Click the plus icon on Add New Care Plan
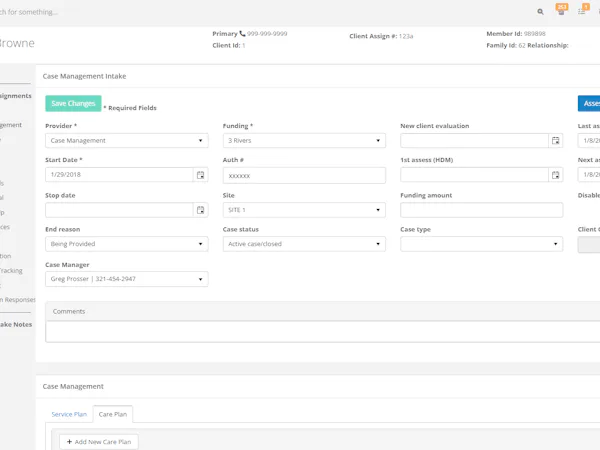Viewport: 600px width, 450px height. [x=69, y=442]
